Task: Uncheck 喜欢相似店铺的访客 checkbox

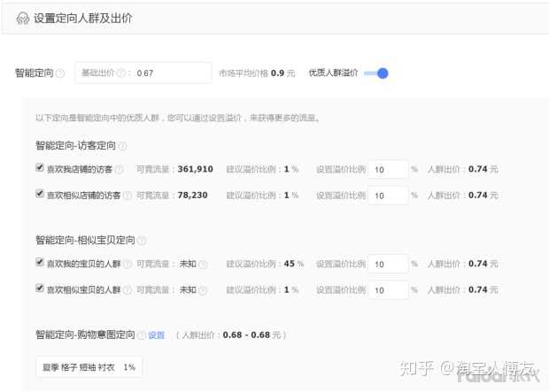Action: point(40,194)
